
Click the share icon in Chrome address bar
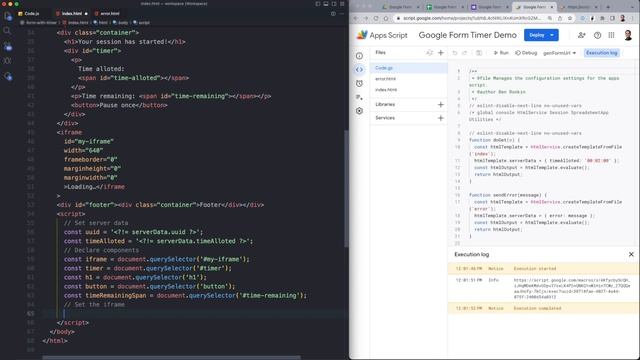560,18
